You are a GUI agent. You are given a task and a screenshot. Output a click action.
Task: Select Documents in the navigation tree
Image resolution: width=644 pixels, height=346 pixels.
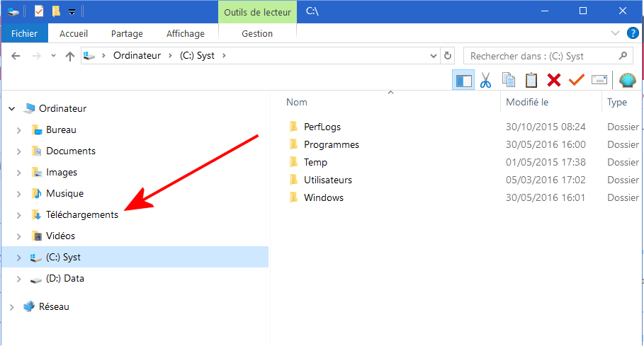pos(71,151)
